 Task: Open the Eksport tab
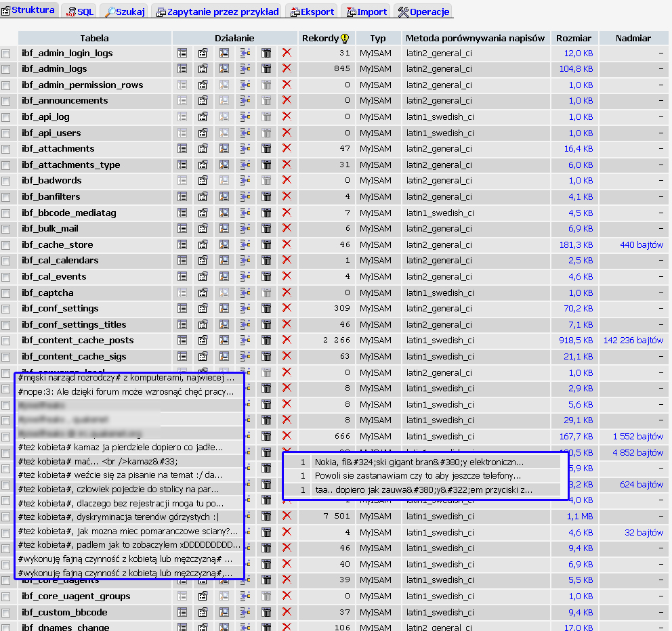pyautogui.click(x=312, y=12)
